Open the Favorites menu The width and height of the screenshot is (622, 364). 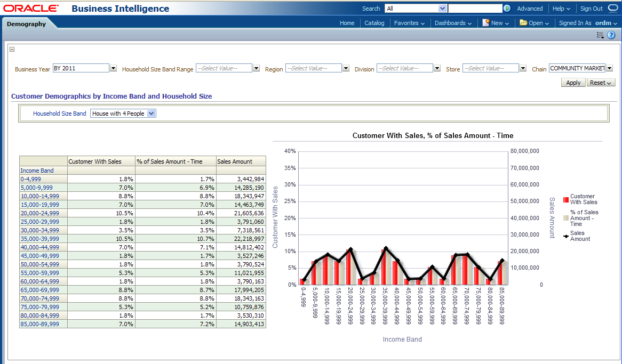(409, 23)
